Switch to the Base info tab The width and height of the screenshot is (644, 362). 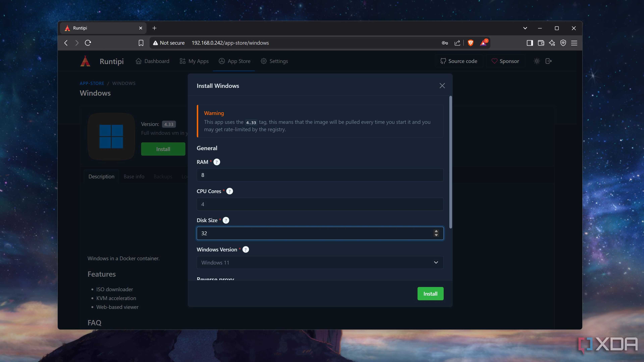pyautogui.click(x=134, y=176)
